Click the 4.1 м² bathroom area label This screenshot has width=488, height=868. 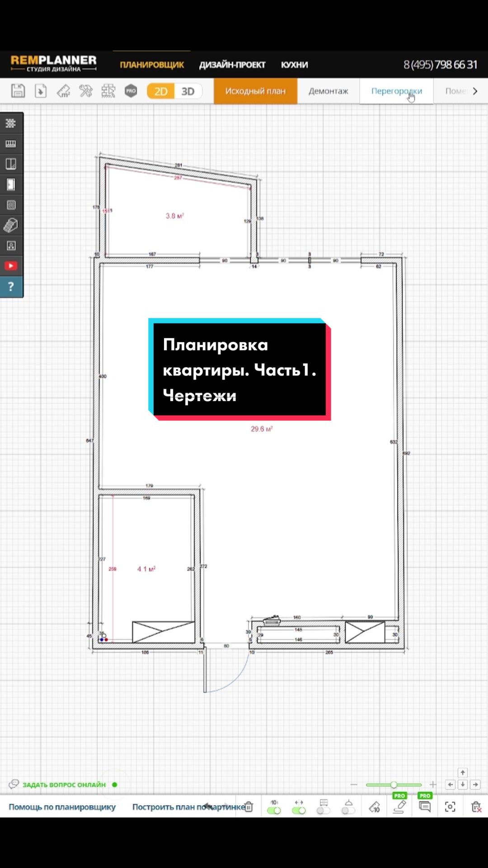tap(146, 569)
